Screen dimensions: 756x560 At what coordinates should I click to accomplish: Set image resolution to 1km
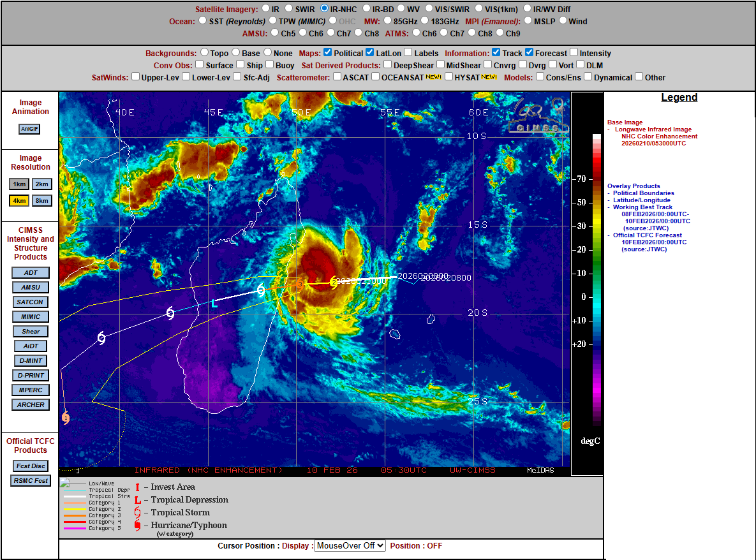coord(19,184)
